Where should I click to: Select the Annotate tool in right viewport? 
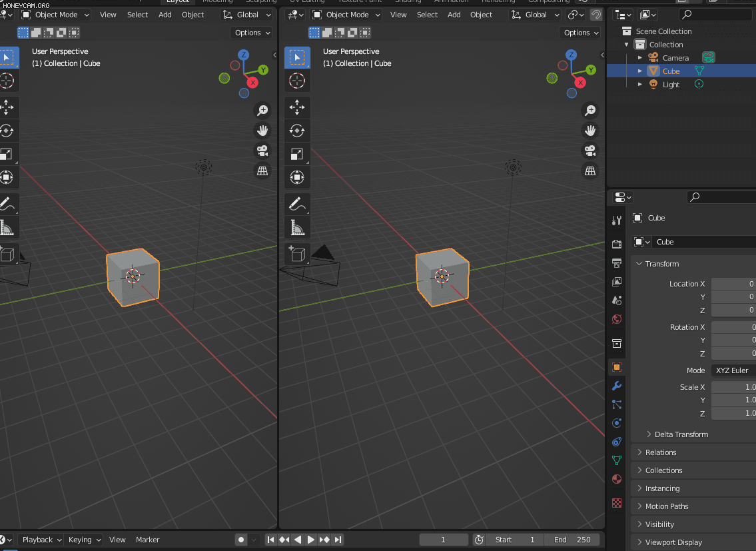[x=297, y=204]
